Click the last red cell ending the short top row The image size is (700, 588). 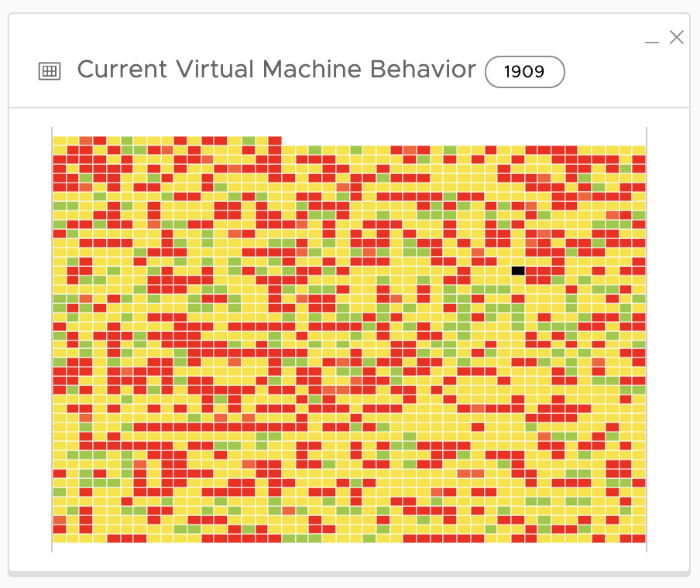click(275, 141)
